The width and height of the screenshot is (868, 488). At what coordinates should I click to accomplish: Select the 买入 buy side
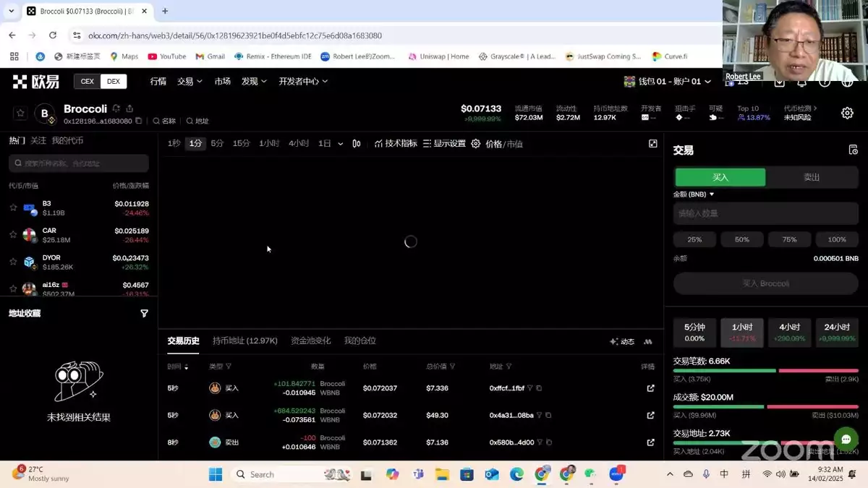point(720,177)
